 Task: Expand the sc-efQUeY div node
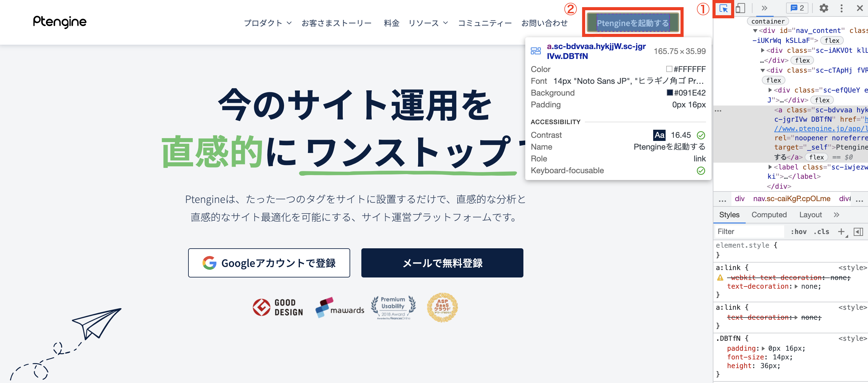[x=770, y=90]
